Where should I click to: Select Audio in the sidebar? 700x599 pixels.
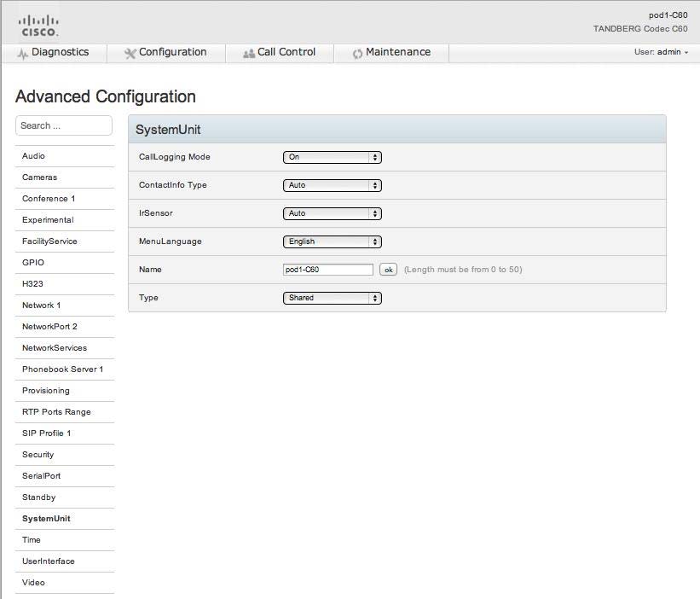tap(65, 156)
